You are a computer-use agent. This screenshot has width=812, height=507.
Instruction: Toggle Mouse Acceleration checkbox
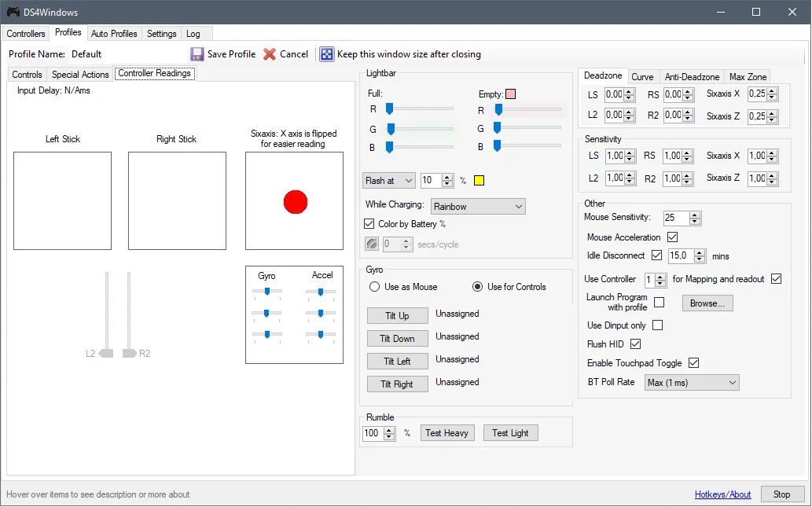tap(673, 237)
